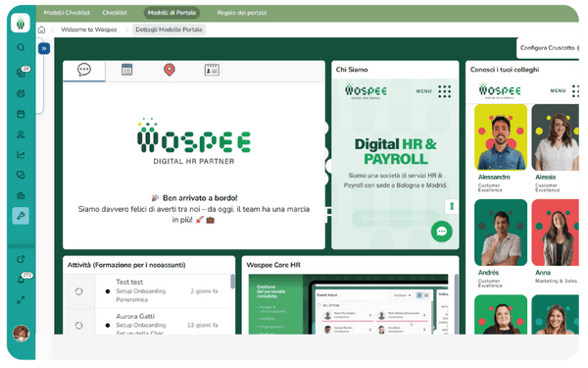The height and width of the screenshot is (368, 588).
Task: Open the chat bubbles sidebar icon
Action: click(21, 175)
